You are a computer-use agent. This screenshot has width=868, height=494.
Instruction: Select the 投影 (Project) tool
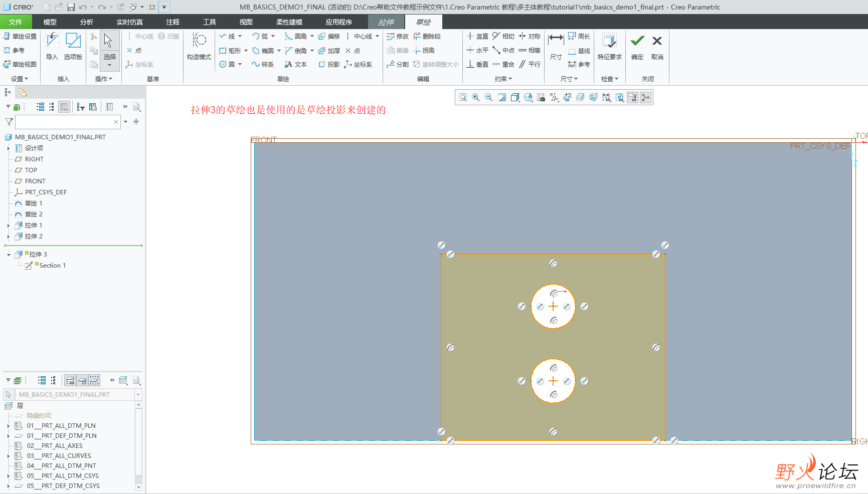coord(329,64)
